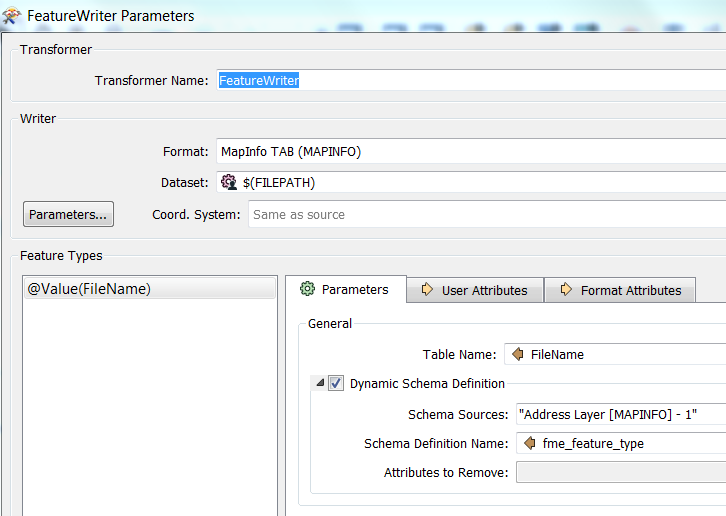Select the @Value(FileName) feature type
This screenshot has height=516, width=726.
150,289
